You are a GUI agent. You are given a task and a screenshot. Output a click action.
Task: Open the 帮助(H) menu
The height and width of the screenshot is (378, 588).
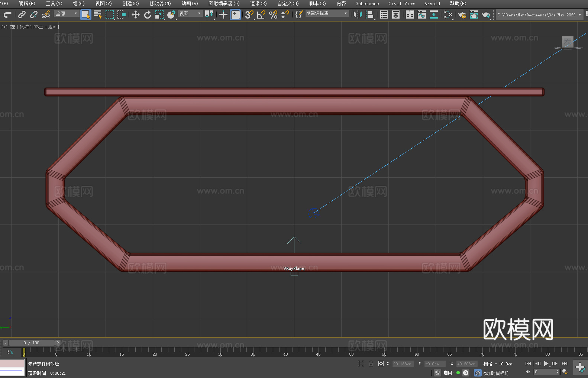(458, 3)
